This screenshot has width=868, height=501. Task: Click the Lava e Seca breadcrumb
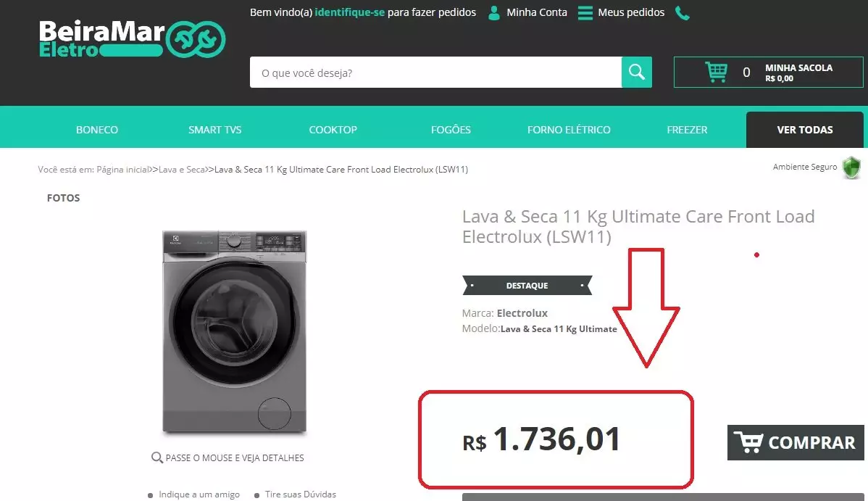(182, 170)
